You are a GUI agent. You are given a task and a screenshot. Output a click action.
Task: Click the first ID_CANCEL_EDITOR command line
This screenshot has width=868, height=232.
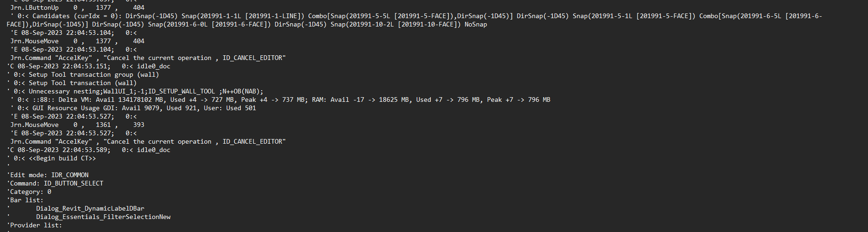(x=148, y=58)
